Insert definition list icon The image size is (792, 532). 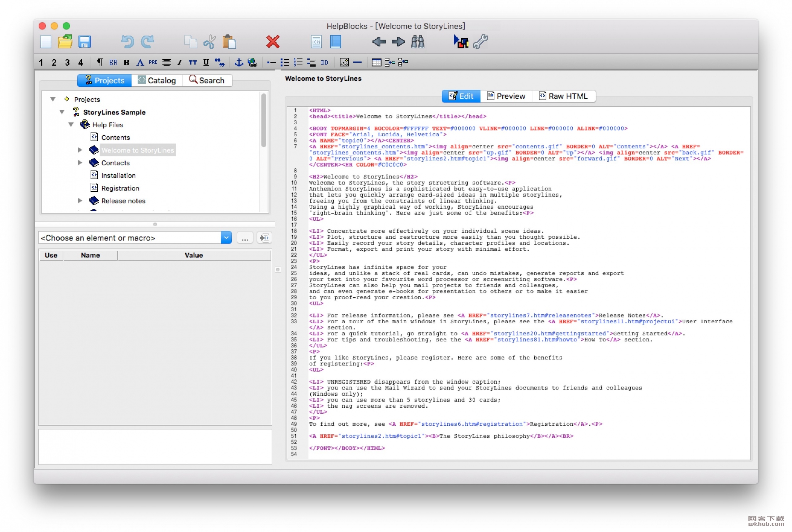[311, 62]
